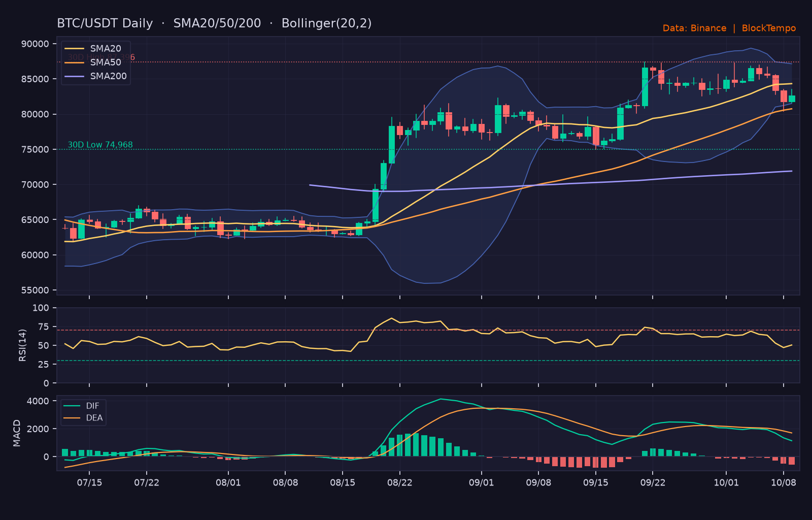The image size is (812, 520).
Task: Click the 09/08 date tick label
Action: click(x=538, y=482)
